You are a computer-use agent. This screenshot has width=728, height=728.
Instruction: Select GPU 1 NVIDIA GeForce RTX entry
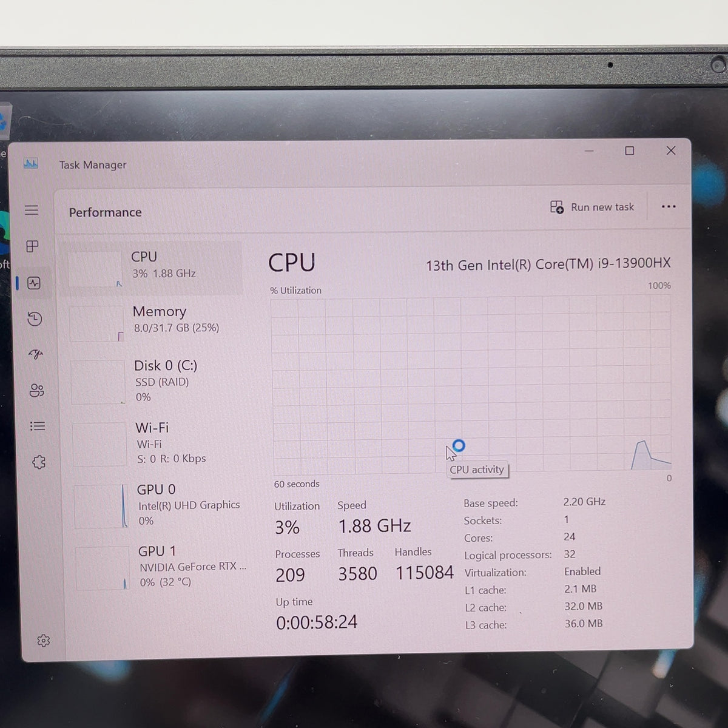160,567
